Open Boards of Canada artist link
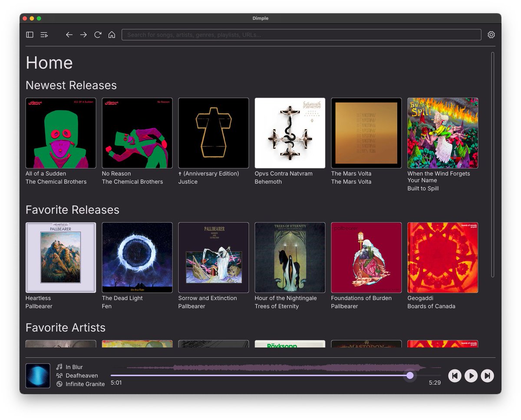This screenshot has width=521, height=420. (432, 306)
